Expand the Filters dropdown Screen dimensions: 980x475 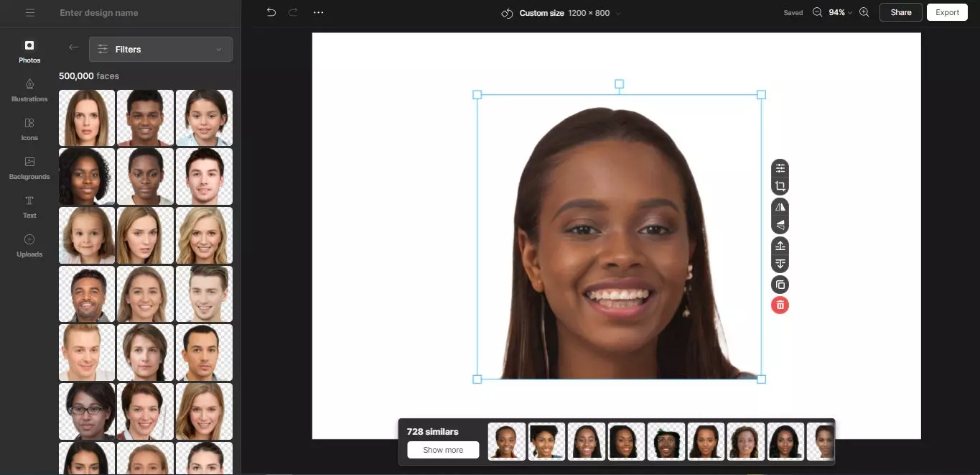[161, 49]
